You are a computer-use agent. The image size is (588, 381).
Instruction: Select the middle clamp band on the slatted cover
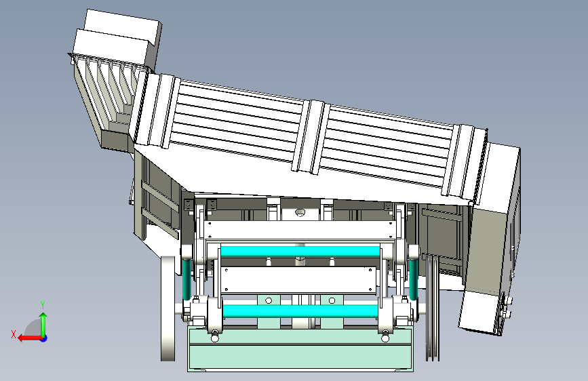pyautogui.click(x=311, y=136)
